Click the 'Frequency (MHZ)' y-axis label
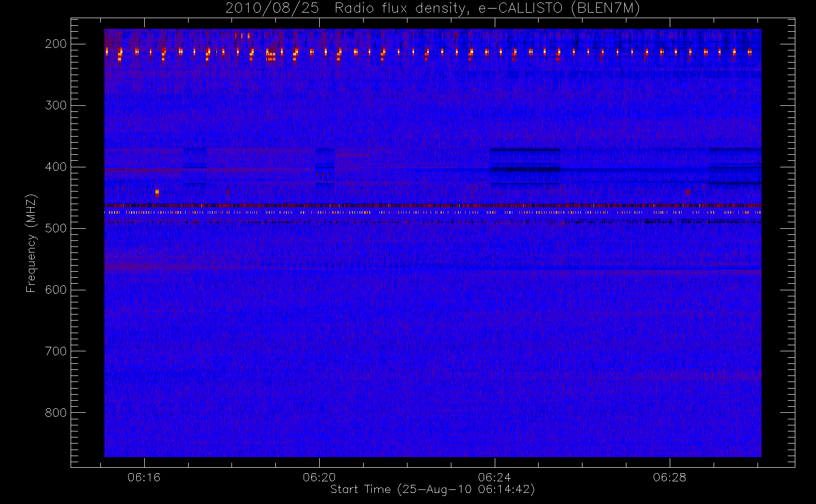 tap(31, 243)
